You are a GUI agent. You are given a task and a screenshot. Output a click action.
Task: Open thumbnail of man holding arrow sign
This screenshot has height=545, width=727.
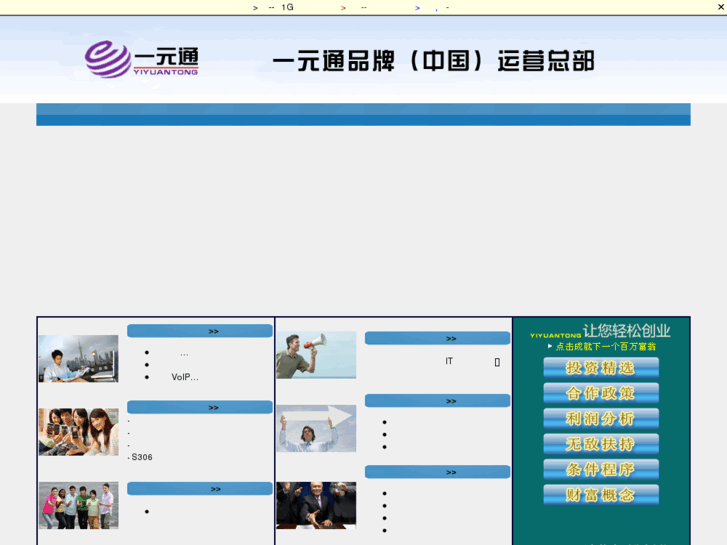pos(316,429)
